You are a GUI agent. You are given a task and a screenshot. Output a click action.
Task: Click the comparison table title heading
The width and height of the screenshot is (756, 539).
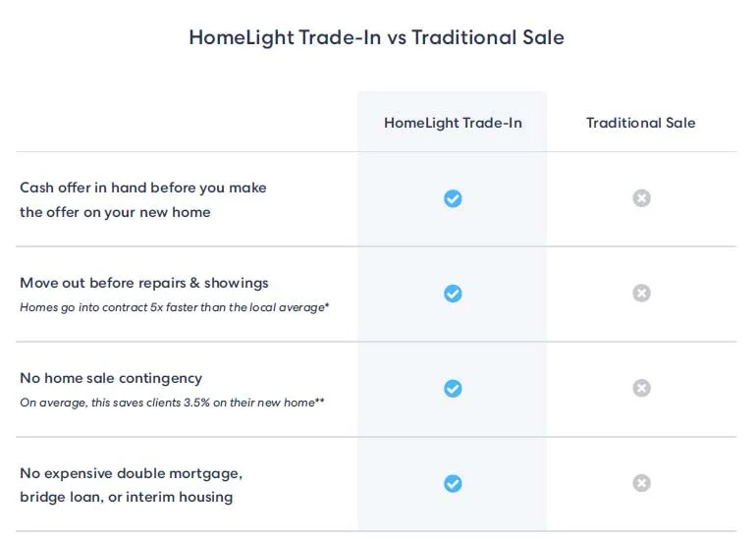376,38
